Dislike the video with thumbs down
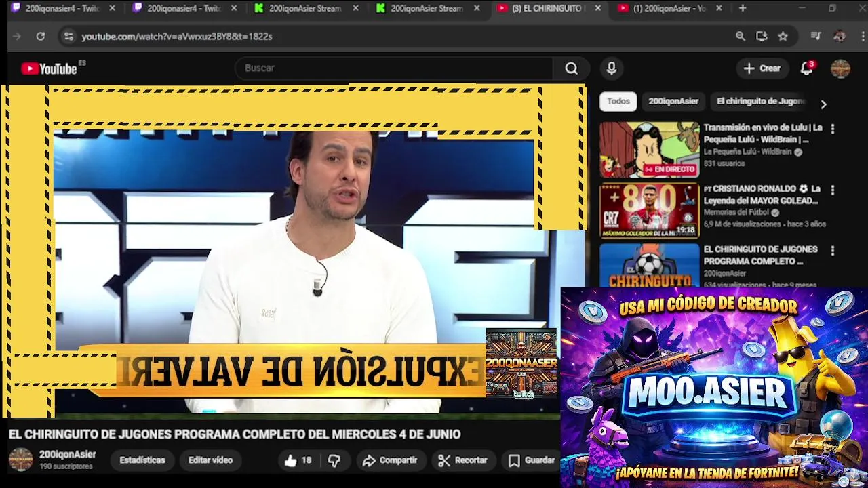 334,460
